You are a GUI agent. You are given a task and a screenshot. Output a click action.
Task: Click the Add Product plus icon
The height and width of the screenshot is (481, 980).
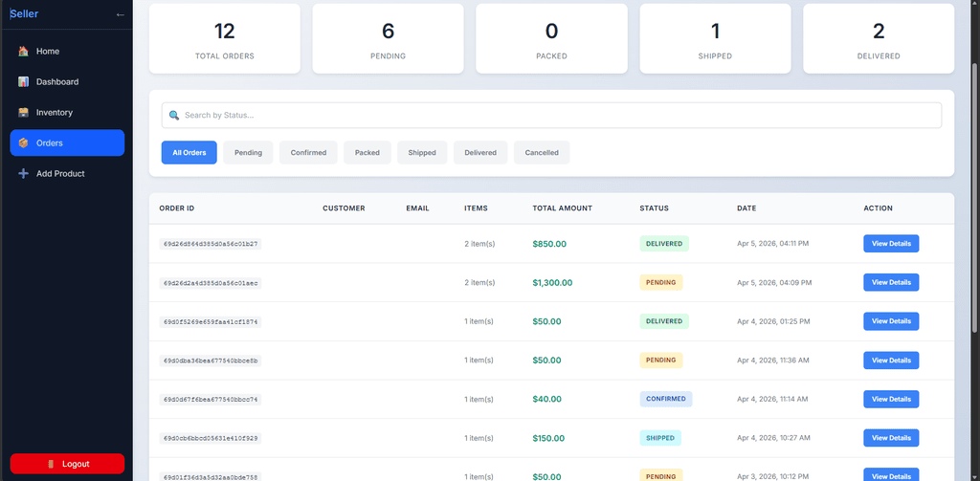pyautogui.click(x=23, y=174)
